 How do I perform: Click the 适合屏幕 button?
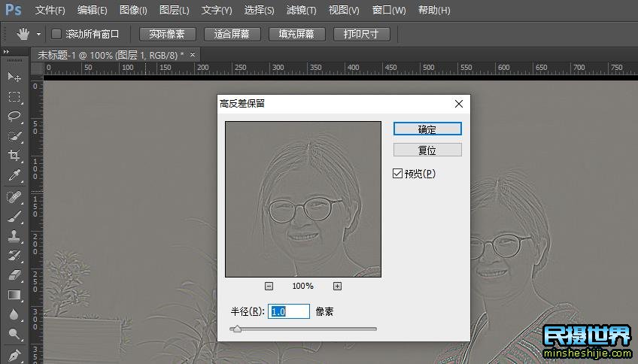pyautogui.click(x=232, y=34)
